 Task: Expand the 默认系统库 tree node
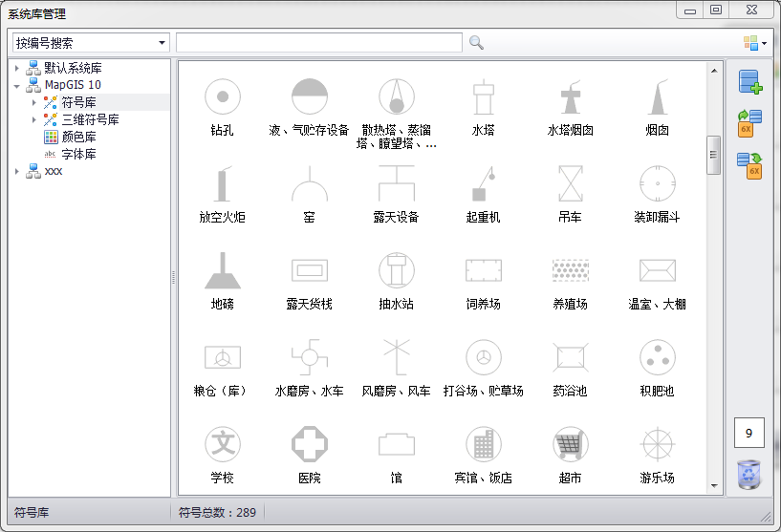point(17,69)
